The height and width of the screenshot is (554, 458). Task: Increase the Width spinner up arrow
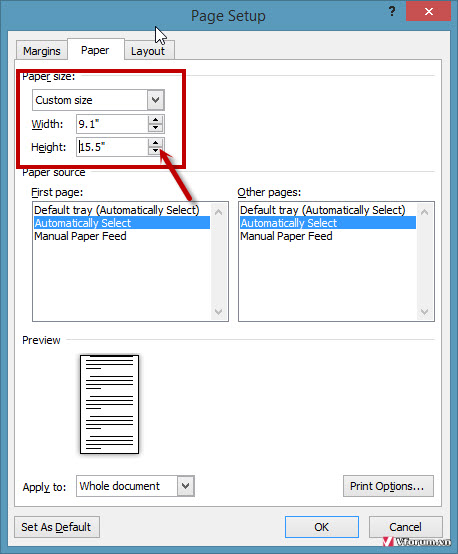click(155, 120)
